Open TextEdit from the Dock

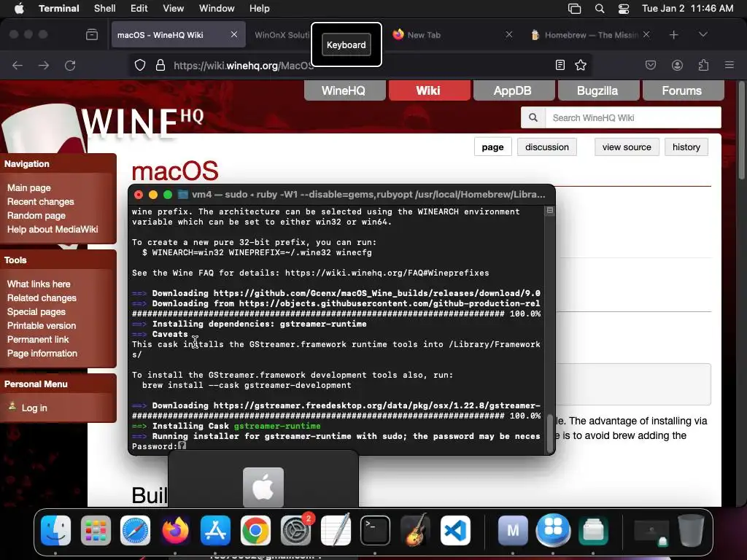336,531
